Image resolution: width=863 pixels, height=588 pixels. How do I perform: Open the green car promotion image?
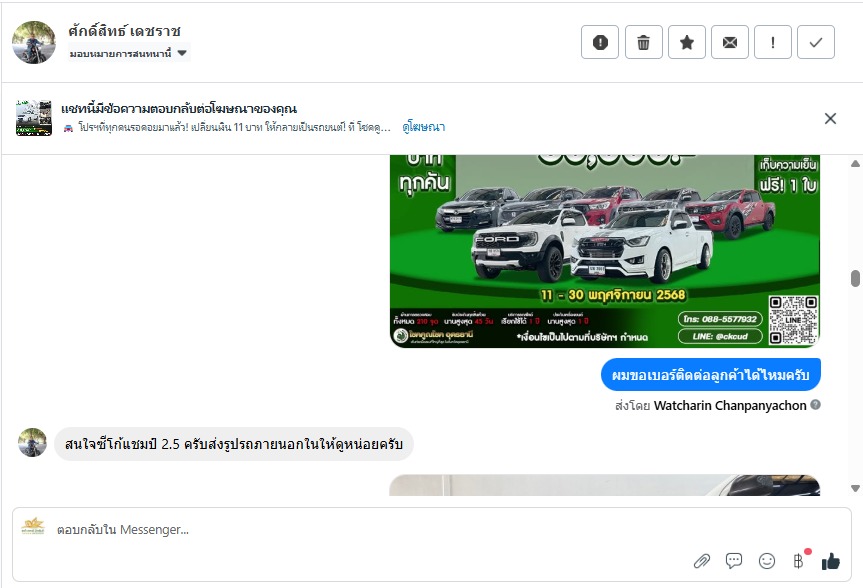point(605,252)
